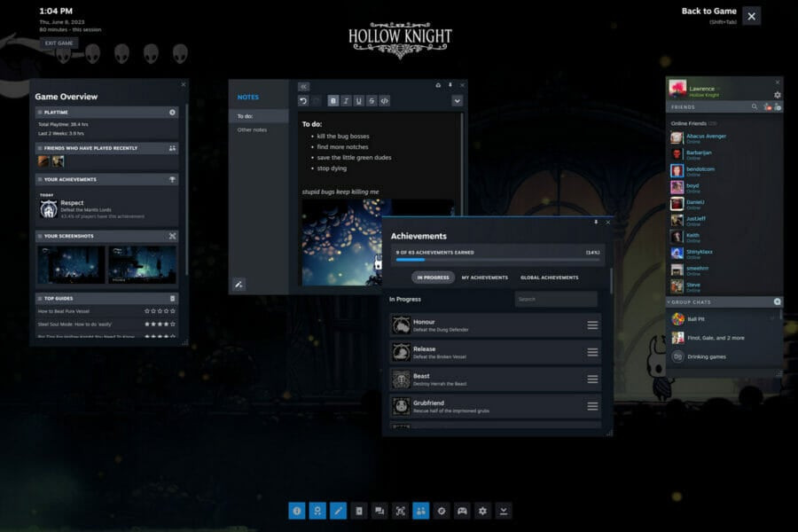Open the controller settings icon in bottom toolbar
Image resolution: width=798 pixels, height=532 pixels.
point(462,511)
